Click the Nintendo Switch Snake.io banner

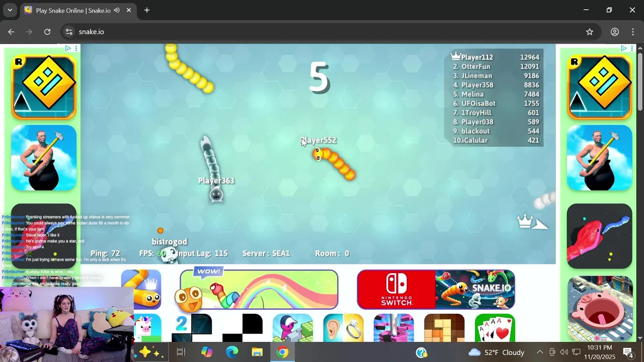click(x=436, y=289)
